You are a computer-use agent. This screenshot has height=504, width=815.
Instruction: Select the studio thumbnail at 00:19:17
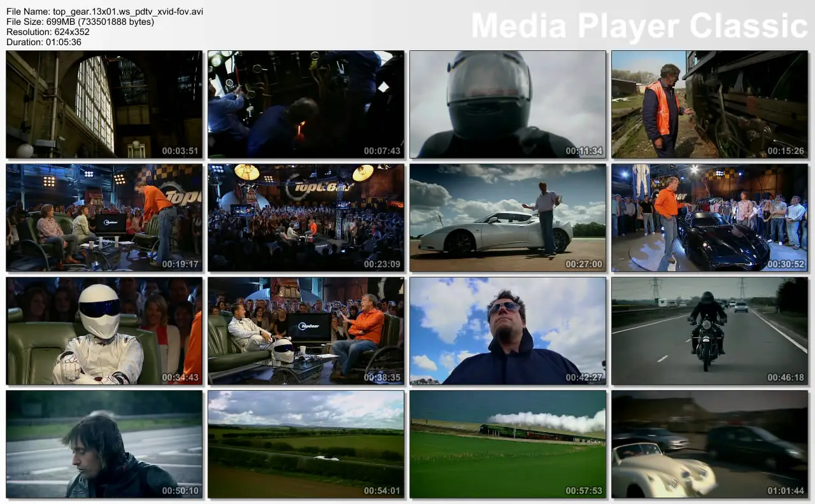click(104, 218)
